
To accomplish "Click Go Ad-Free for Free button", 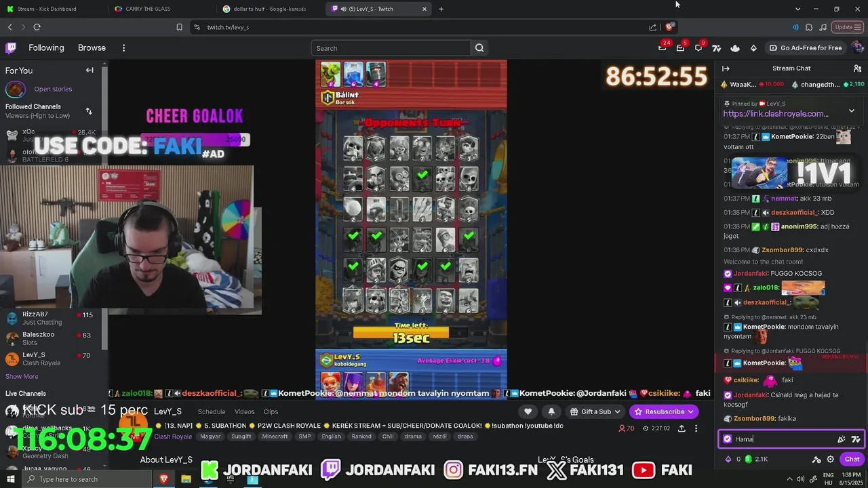I will point(805,48).
